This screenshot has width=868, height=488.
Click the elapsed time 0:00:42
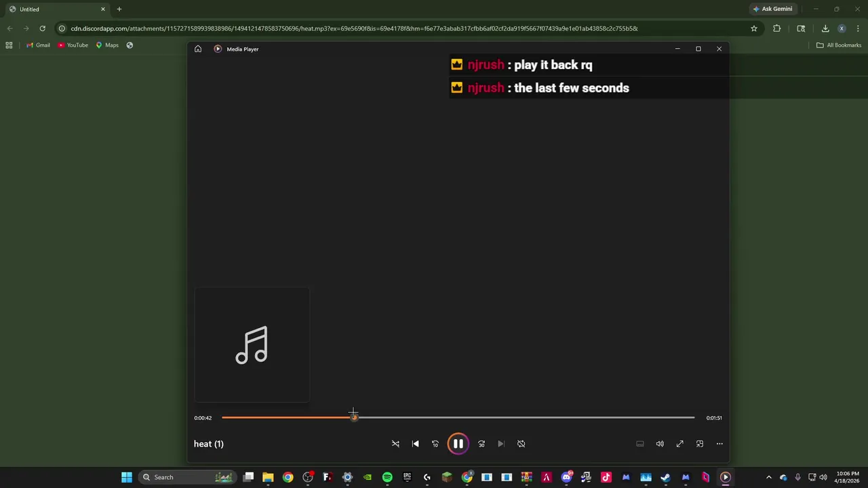(x=203, y=418)
